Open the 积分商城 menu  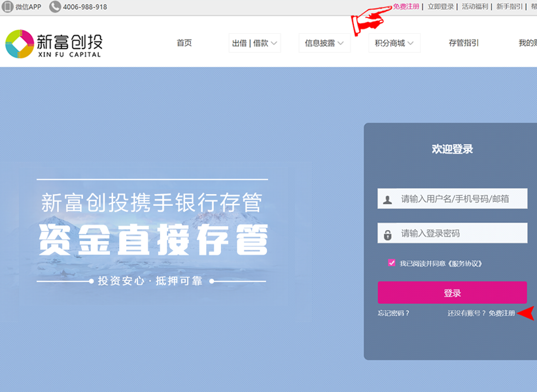click(394, 43)
